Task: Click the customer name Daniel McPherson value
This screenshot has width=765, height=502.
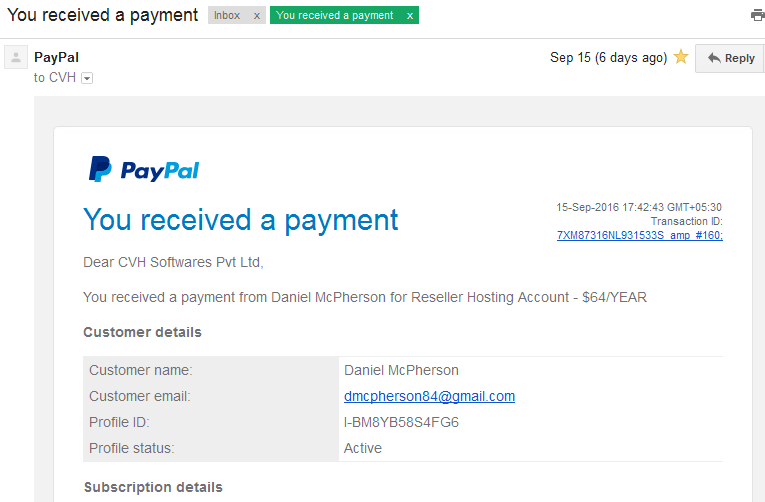Action: tap(401, 370)
